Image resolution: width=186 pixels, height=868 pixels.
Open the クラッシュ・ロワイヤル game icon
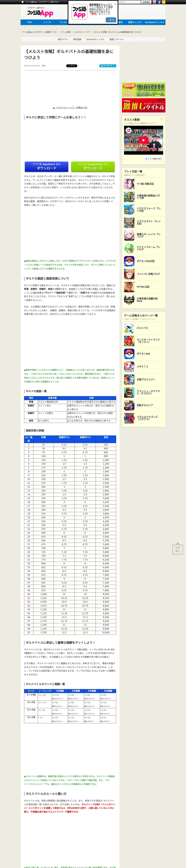[129, 392]
